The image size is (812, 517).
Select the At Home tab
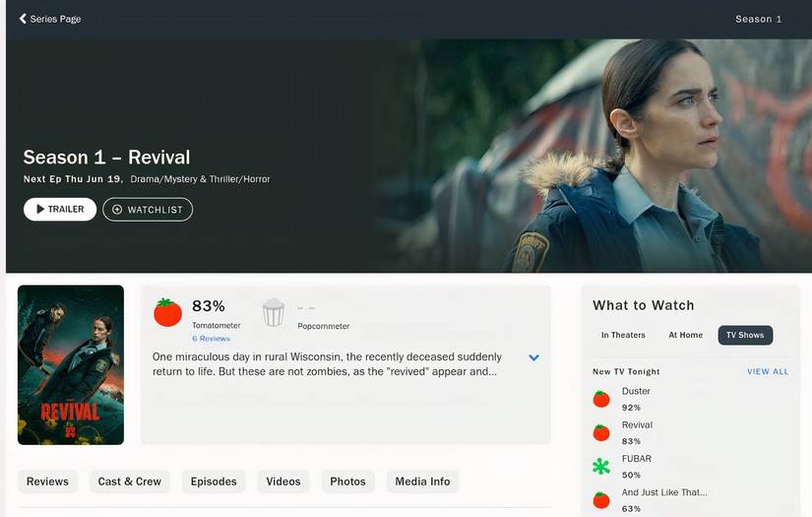click(x=685, y=335)
